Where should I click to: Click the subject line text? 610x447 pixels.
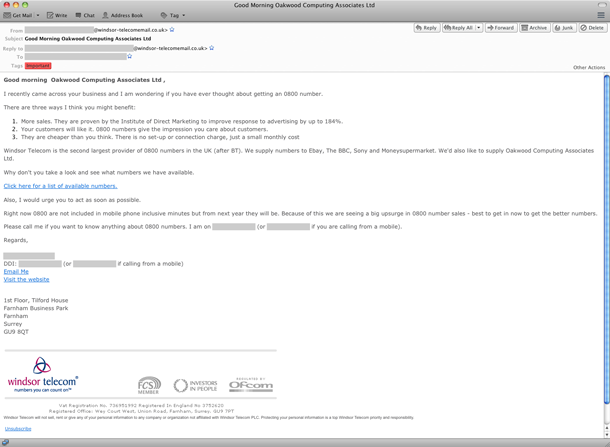pos(88,39)
